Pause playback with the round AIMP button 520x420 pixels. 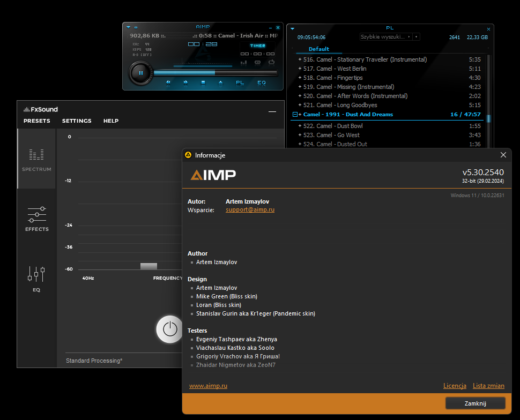[x=140, y=73]
